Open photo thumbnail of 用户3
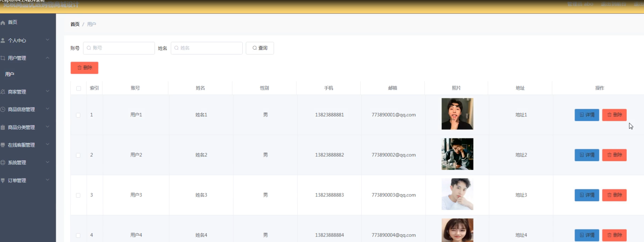The width and height of the screenshot is (644, 242). pyautogui.click(x=457, y=194)
